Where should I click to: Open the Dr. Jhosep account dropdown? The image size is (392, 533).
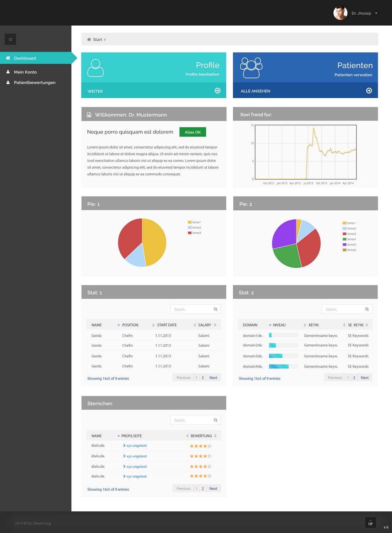coord(376,13)
